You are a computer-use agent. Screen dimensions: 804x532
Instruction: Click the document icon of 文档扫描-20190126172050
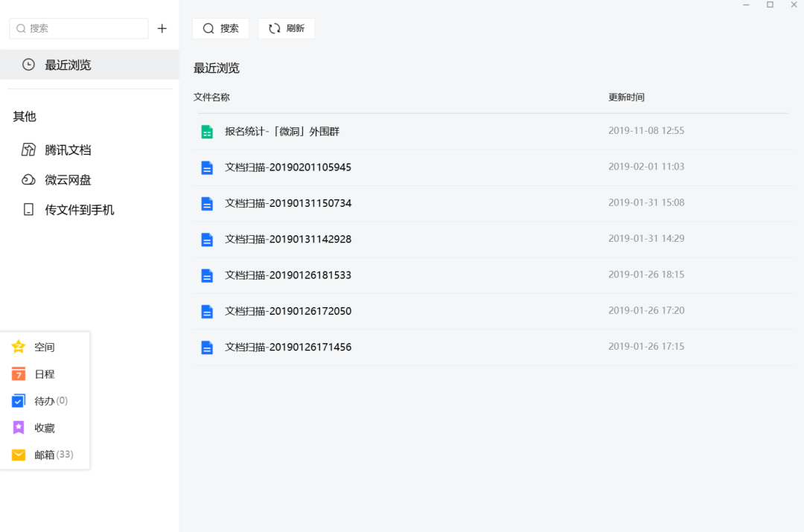click(207, 311)
